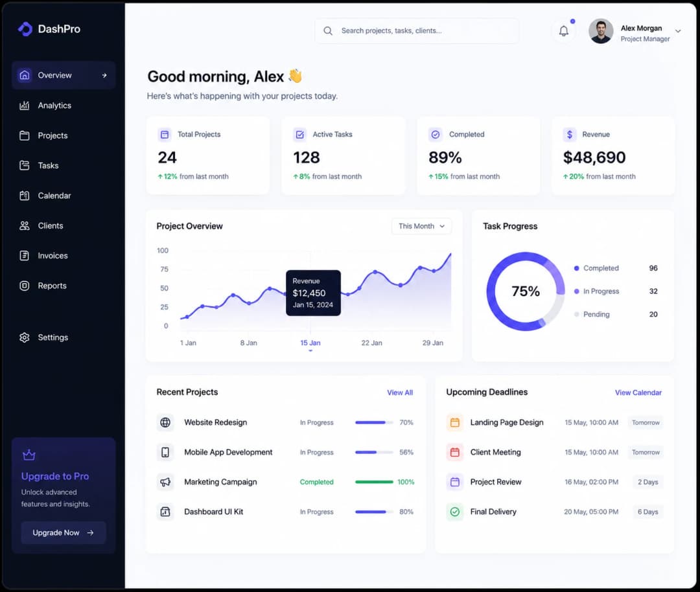Click the DashPro logo icon
Viewport: 700px width, 592px height.
tap(25, 29)
